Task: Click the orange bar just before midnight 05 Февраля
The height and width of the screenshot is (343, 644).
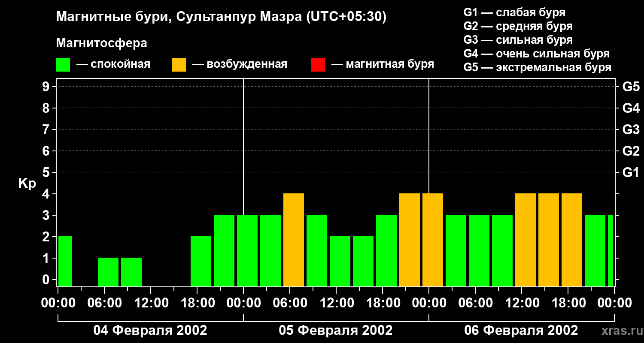Action: [410, 240]
